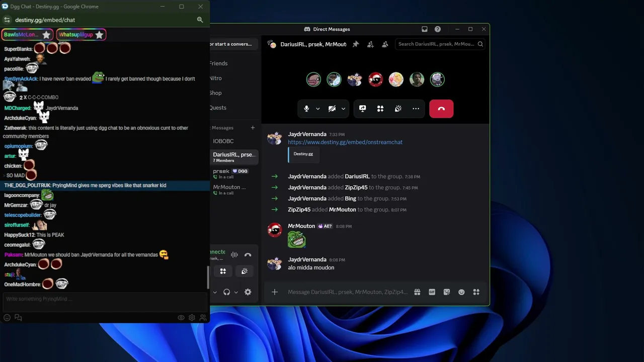Share your screen in the Discord call
This screenshot has width=644, height=362.
coord(362,109)
